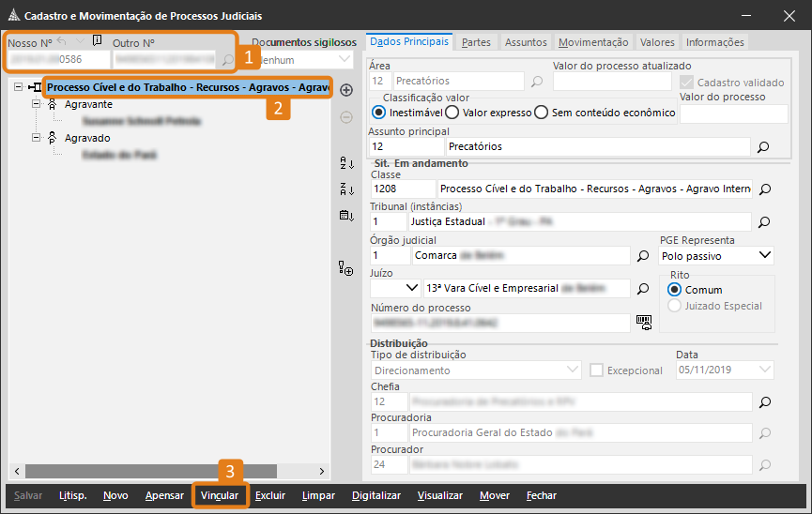Click the Chefia lookup magnifier icon

tap(764, 402)
